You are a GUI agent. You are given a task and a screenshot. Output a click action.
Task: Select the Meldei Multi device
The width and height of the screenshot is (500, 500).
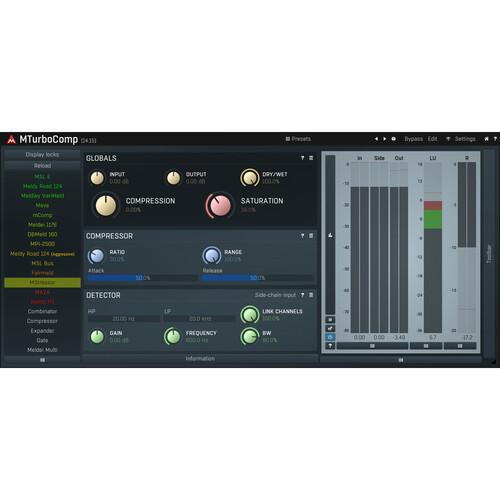click(42, 350)
